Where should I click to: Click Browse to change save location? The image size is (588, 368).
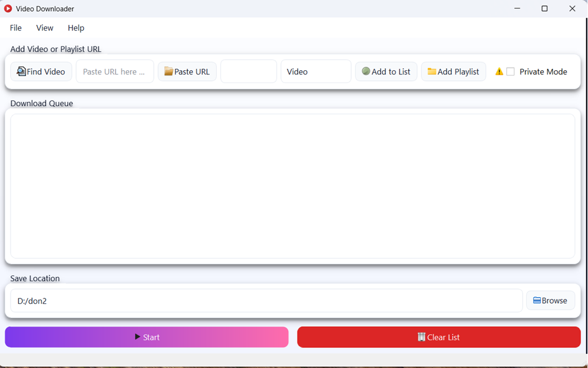[x=550, y=300]
